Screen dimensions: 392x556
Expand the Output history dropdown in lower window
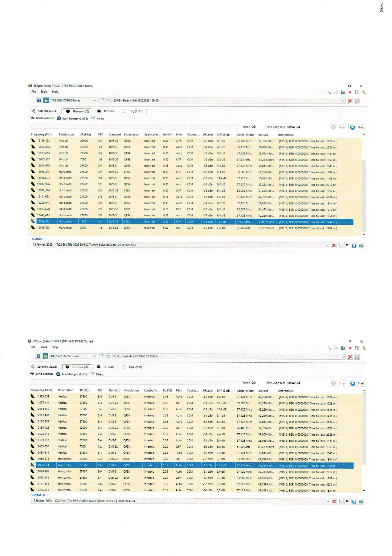(328, 501)
